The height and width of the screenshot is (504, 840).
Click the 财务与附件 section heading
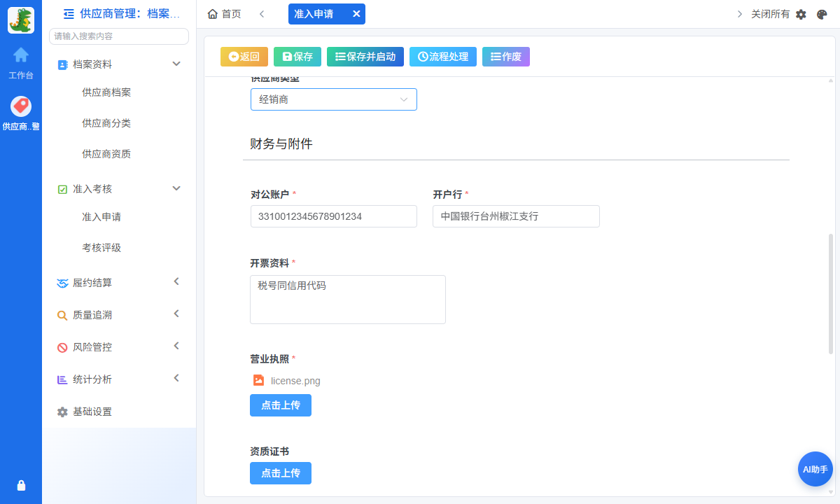coord(281,144)
